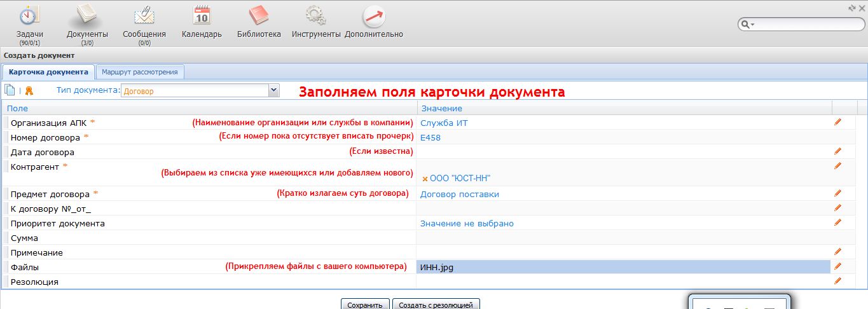Select the Карточка документа tab
868x309 pixels.
[x=48, y=72]
